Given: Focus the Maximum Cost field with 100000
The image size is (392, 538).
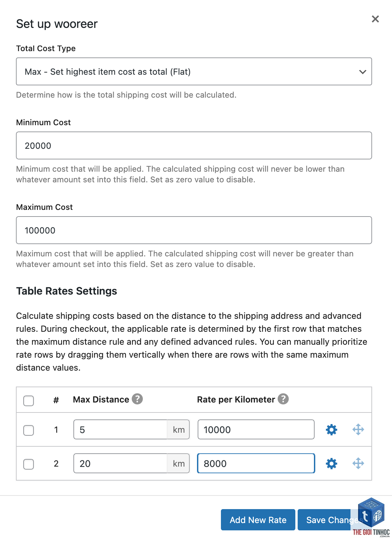Looking at the screenshot, I should pyautogui.click(x=194, y=230).
